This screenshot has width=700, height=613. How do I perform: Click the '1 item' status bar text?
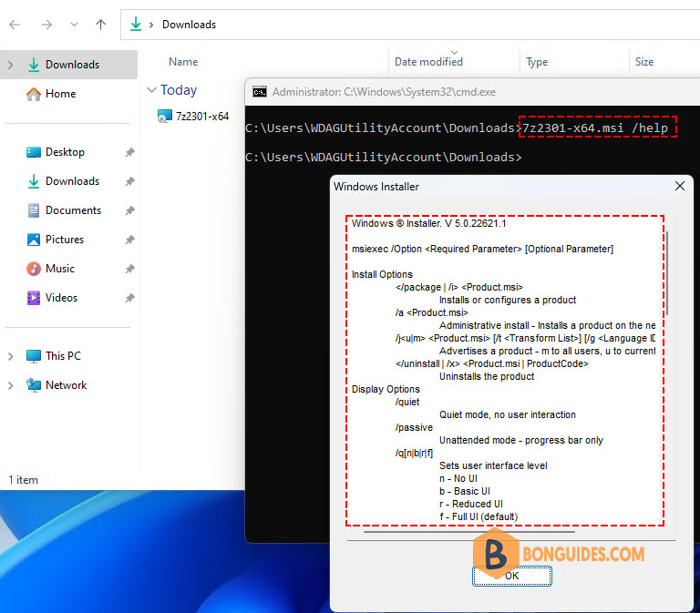(x=23, y=480)
